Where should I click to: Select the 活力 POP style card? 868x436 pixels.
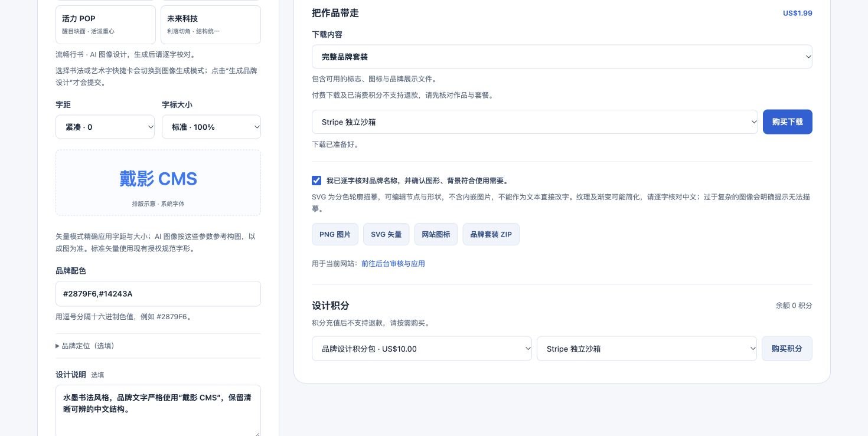[x=106, y=25]
